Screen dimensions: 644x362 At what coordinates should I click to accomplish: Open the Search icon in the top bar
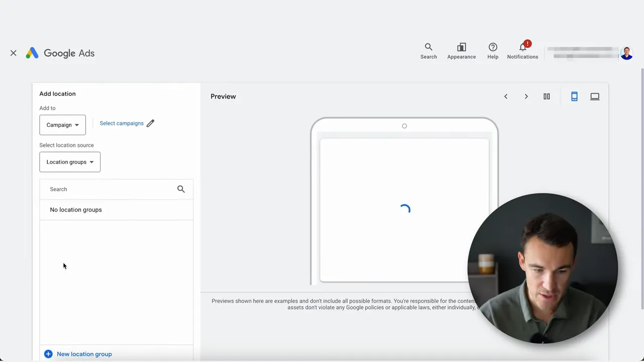click(x=428, y=50)
